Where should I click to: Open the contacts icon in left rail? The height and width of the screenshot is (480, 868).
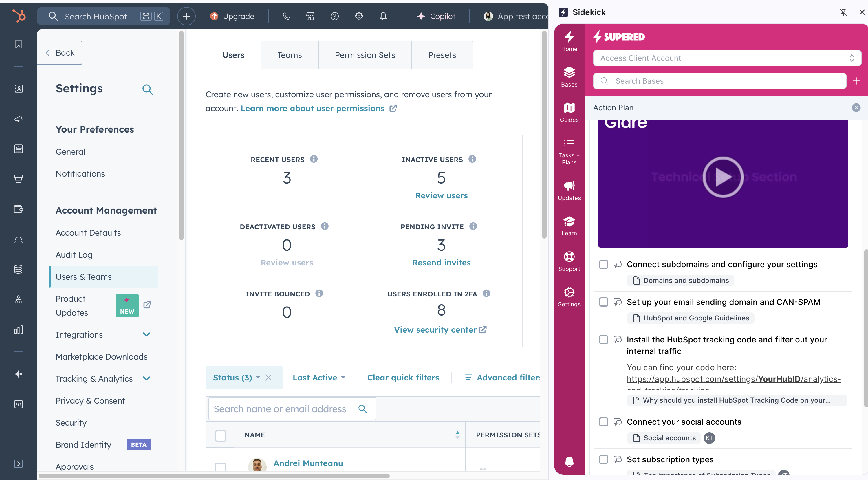coord(19,89)
